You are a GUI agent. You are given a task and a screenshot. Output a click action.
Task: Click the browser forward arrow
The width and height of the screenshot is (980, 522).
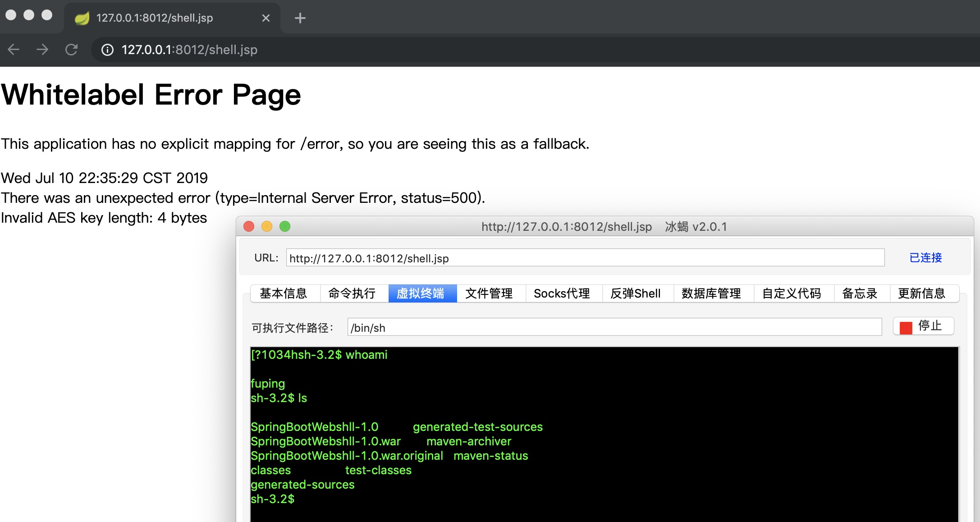pos(42,50)
